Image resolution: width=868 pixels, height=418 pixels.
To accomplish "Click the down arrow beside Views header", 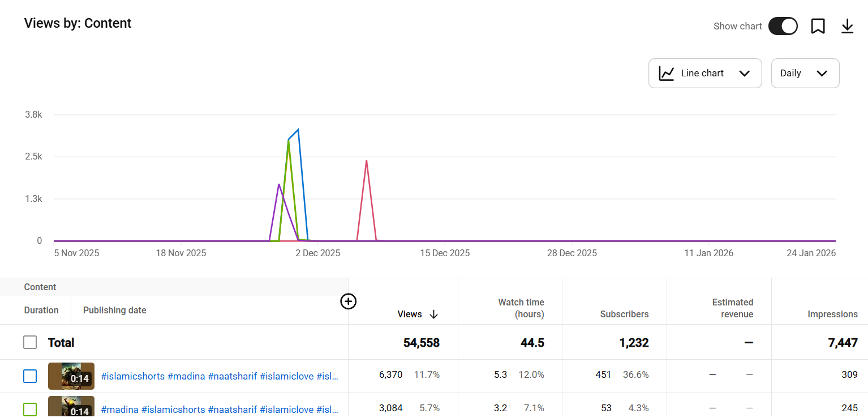I will coord(434,314).
